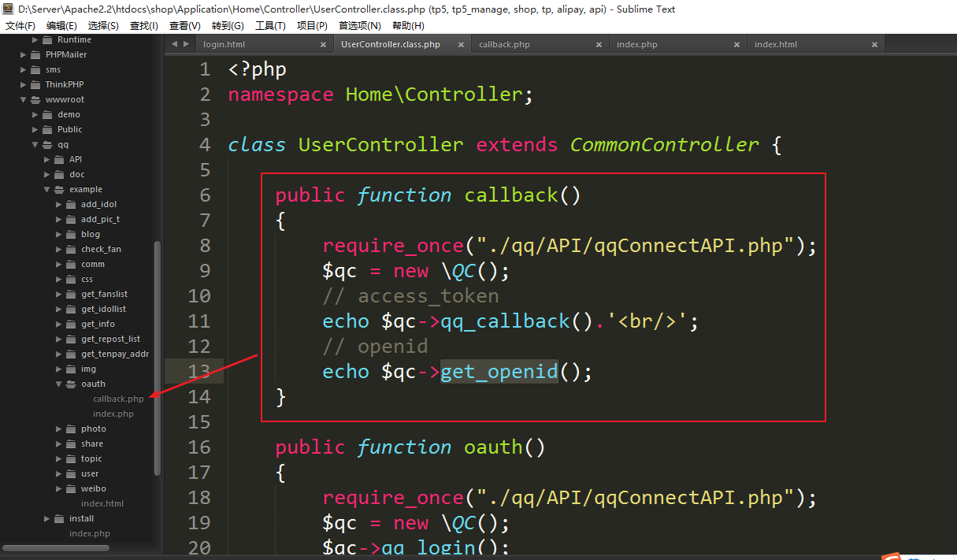Image resolution: width=957 pixels, height=560 pixels.
Task: Open callback.php under the oauth folder
Action: [x=118, y=399]
